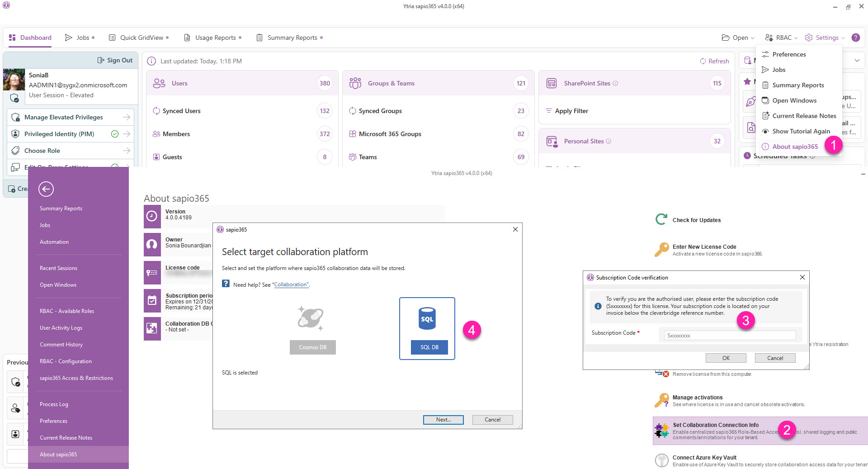Select the SQL DB platform icon
Viewport: 868px width, 469px height.
point(427,319)
